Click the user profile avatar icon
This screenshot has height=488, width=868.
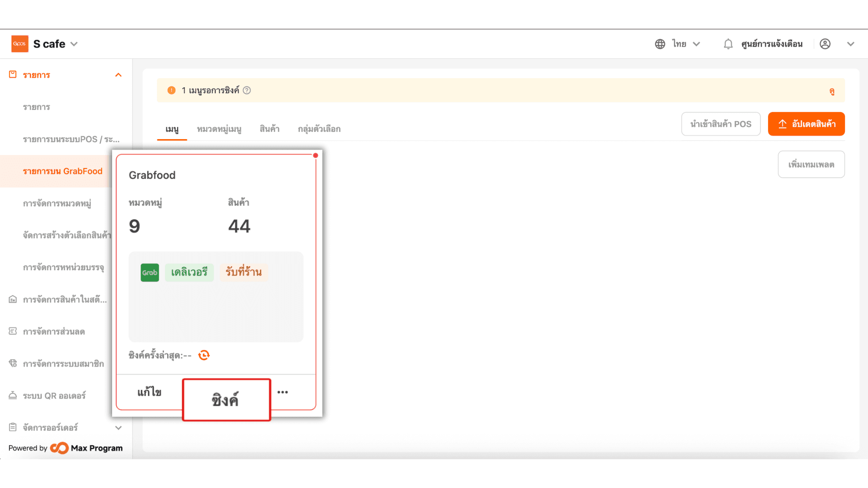click(825, 44)
